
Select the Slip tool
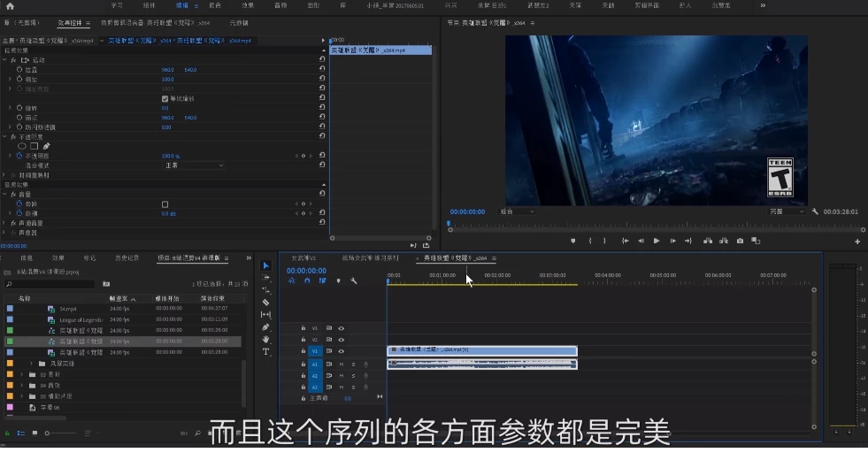click(265, 315)
